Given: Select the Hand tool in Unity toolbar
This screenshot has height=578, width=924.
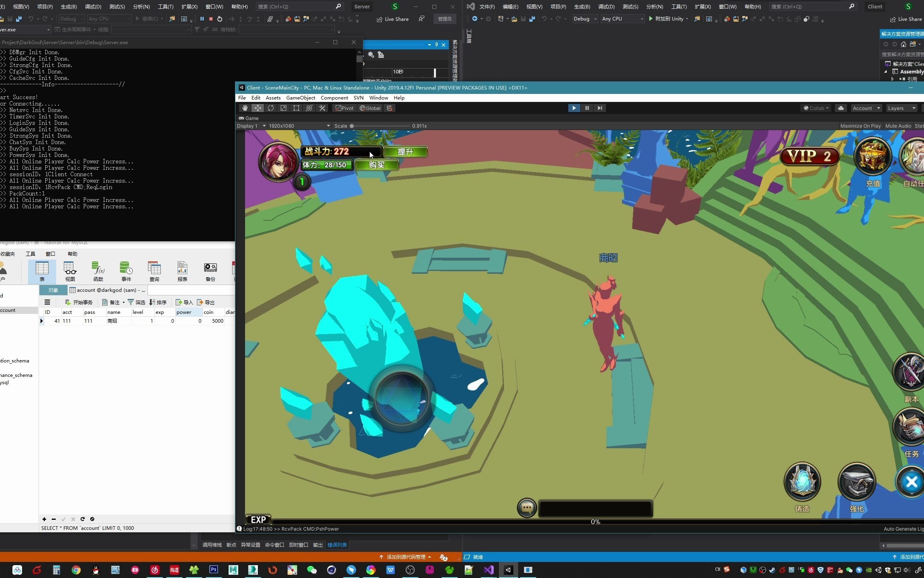Looking at the screenshot, I should (245, 108).
